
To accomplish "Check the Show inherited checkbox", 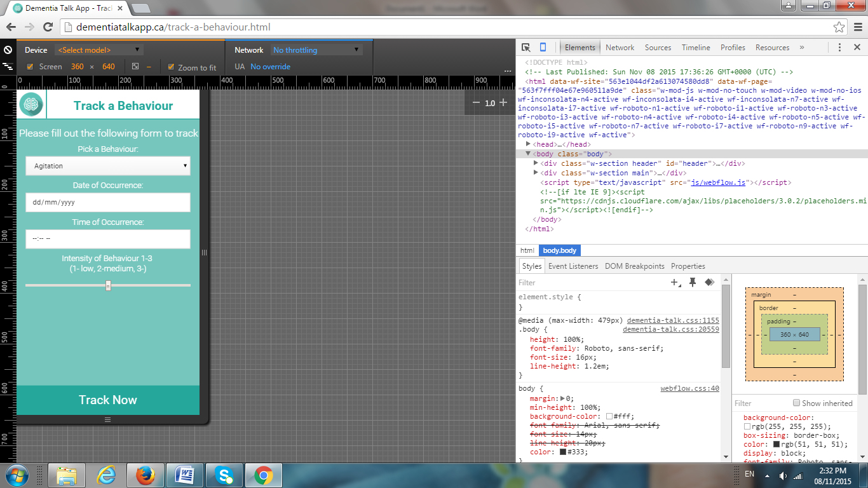I will [x=796, y=403].
